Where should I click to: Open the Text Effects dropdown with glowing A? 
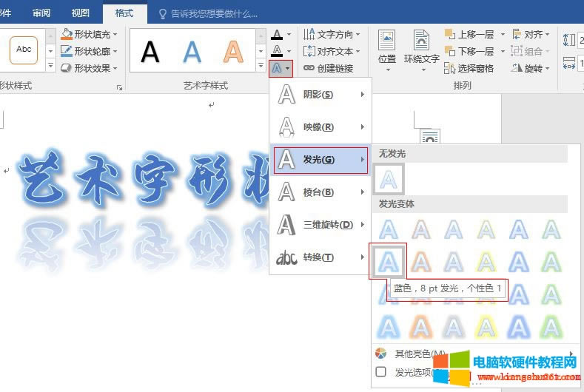[x=281, y=68]
